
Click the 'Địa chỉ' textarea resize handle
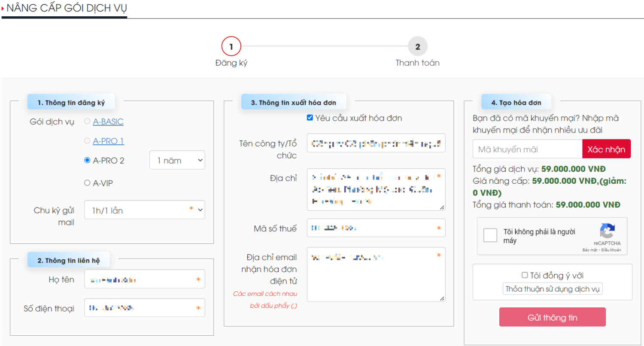point(442,207)
